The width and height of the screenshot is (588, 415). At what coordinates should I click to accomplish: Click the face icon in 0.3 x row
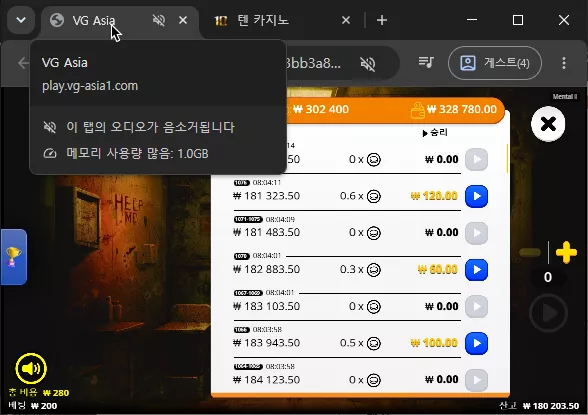tap(374, 270)
